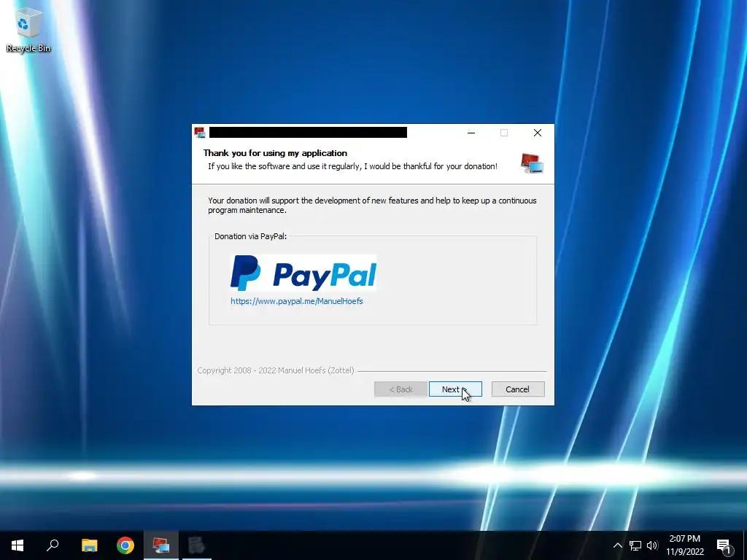Click the disabled Back button
The image size is (747, 560).
[x=400, y=389]
